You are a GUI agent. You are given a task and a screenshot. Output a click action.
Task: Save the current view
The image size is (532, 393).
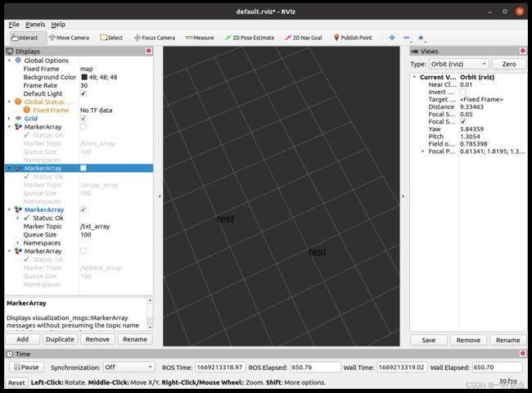(429, 340)
